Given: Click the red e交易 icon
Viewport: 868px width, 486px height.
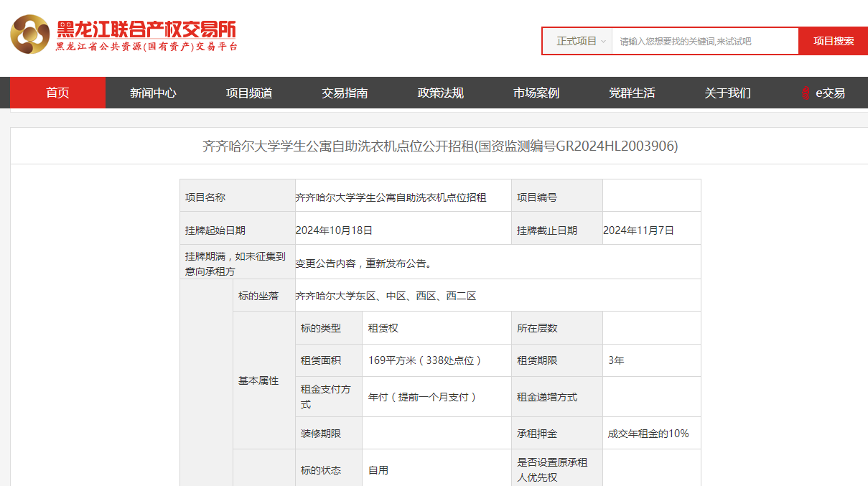Looking at the screenshot, I should tap(806, 93).
